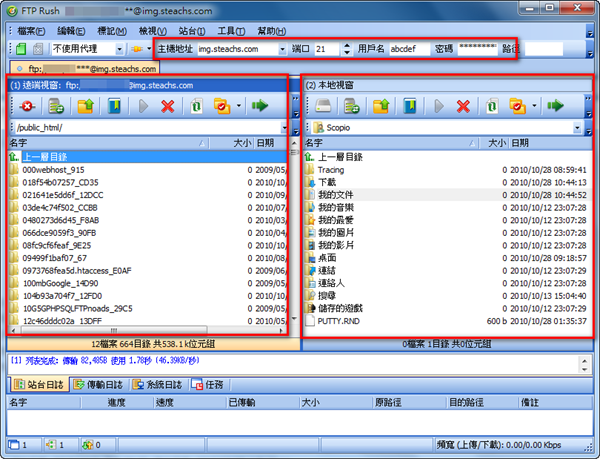Switch to the 系統日誌 tab

[x=157, y=385]
